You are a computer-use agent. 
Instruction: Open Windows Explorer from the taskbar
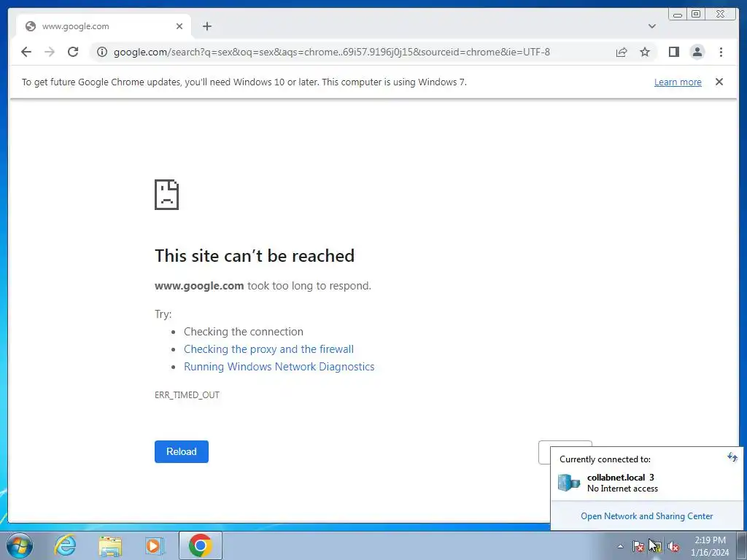coord(110,545)
